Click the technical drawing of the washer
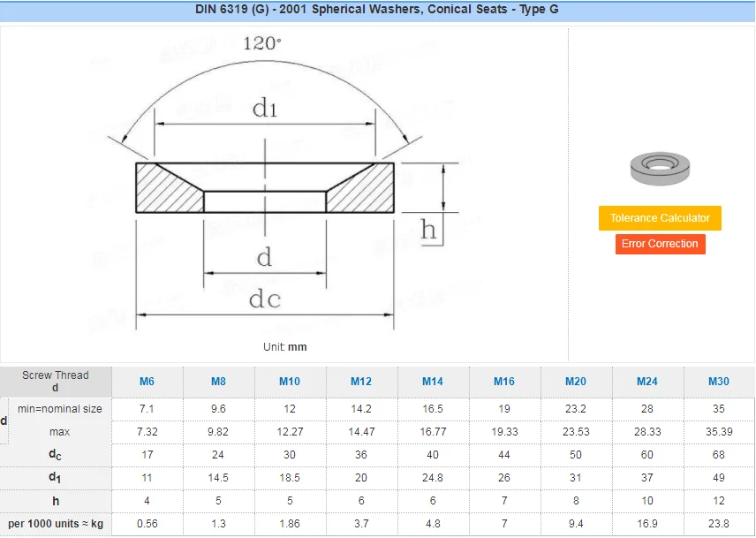Screen dimensions: 756x538 click(x=265, y=186)
